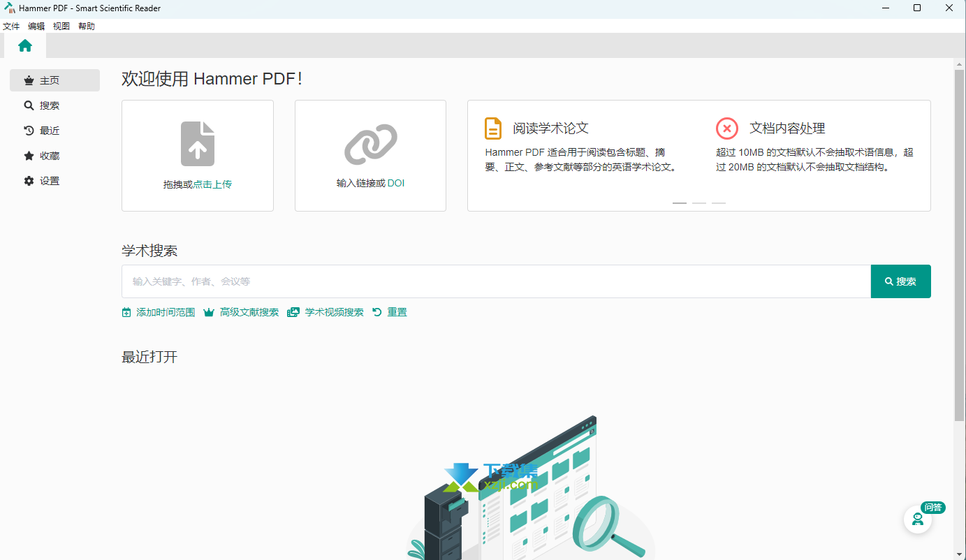
Task: Click the reset arrow icon for 重置
Action: [x=377, y=312]
